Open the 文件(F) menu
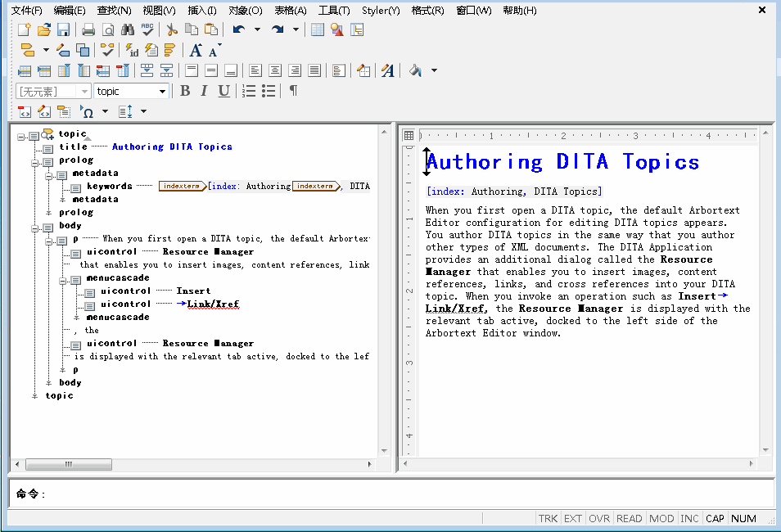This screenshot has height=532, width=781. pos(27,11)
